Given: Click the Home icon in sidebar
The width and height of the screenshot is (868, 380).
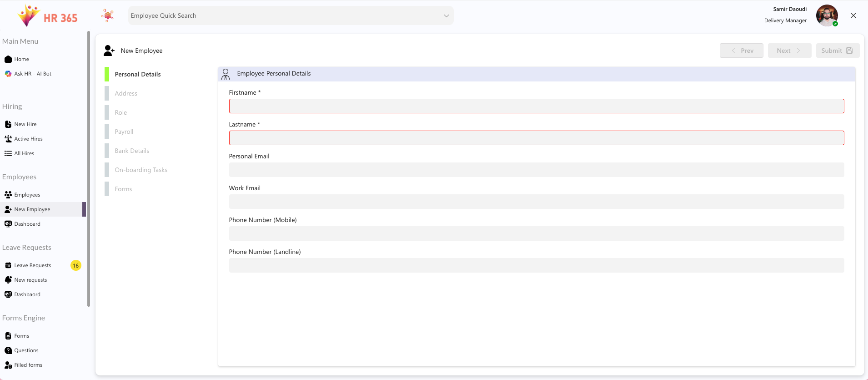Looking at the screenshot, I should 8,59.
